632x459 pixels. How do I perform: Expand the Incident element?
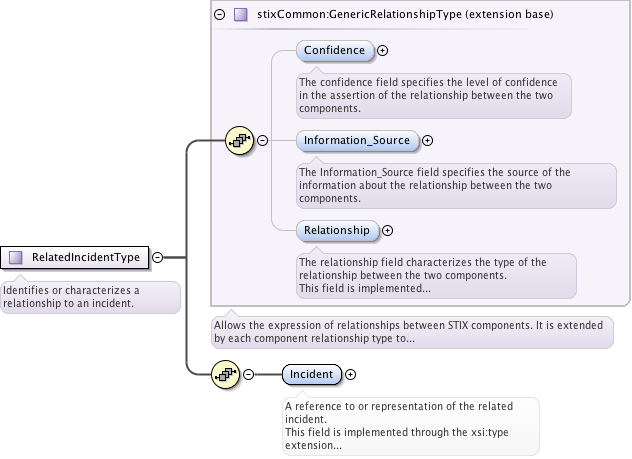point(351,374)
